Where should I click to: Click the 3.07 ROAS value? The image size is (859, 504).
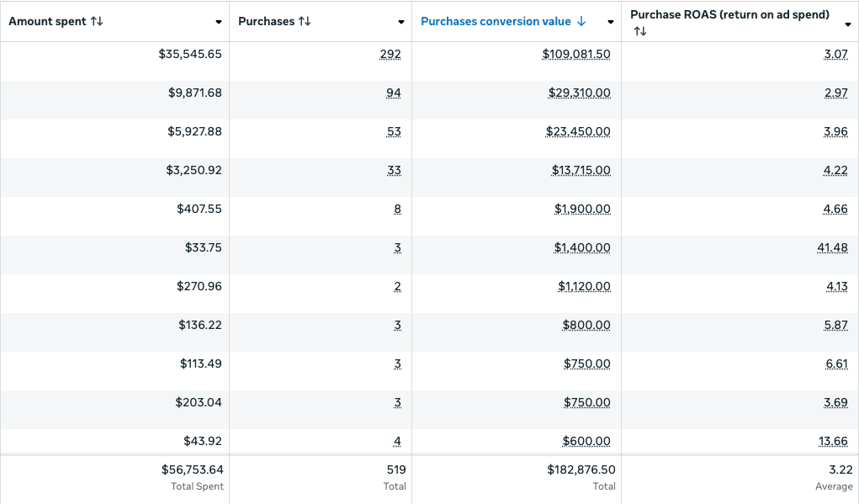[x=835, y=55]
